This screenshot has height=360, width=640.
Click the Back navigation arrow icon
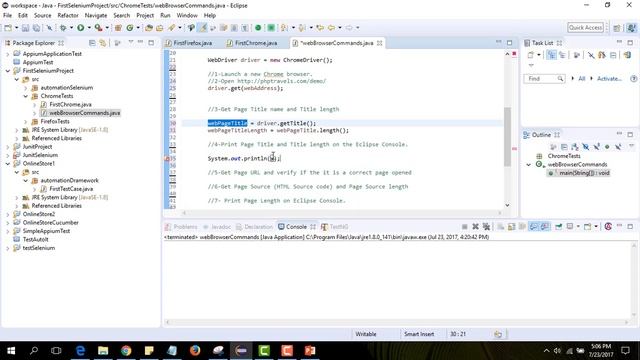click(331, 28)
